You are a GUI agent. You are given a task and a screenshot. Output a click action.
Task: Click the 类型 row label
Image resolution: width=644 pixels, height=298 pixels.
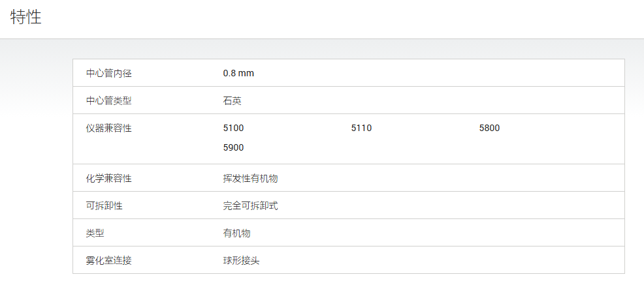pos(95,233)
